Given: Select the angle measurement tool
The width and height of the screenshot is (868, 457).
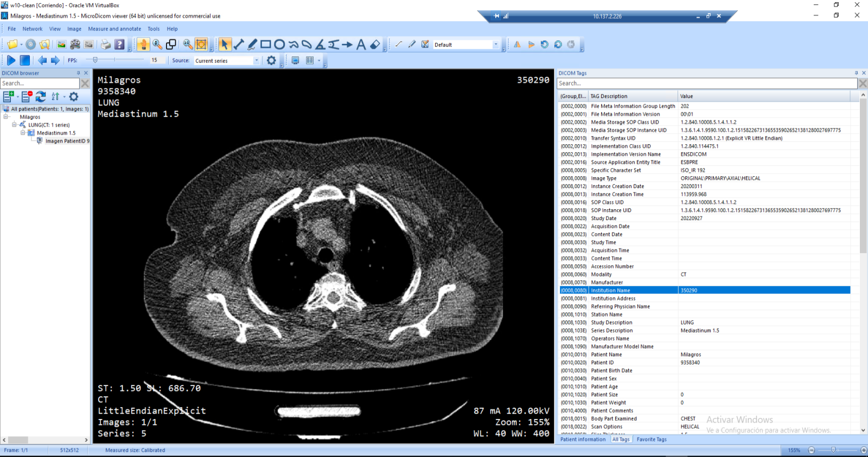Looking at the screenshot, I should [x=320, y=44].
